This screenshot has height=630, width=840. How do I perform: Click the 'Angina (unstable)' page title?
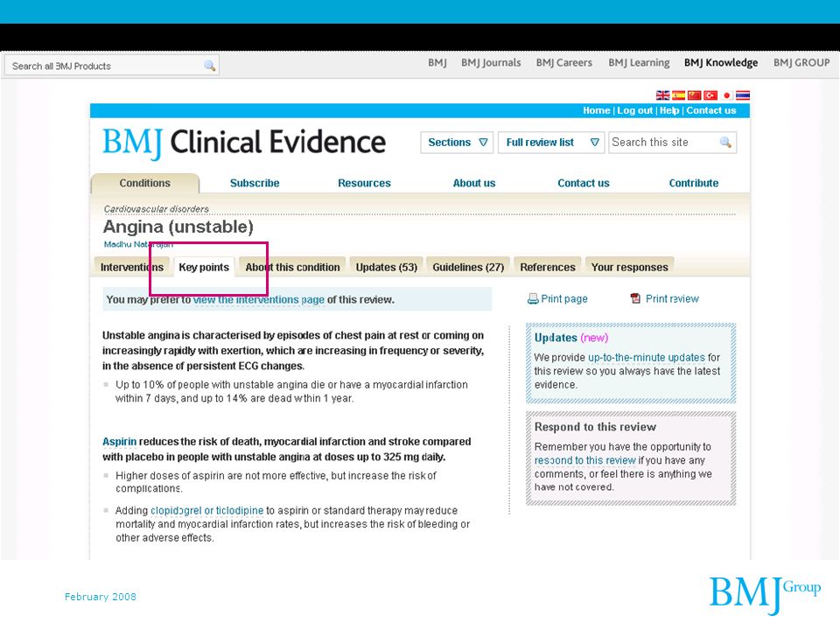(178, 227)
